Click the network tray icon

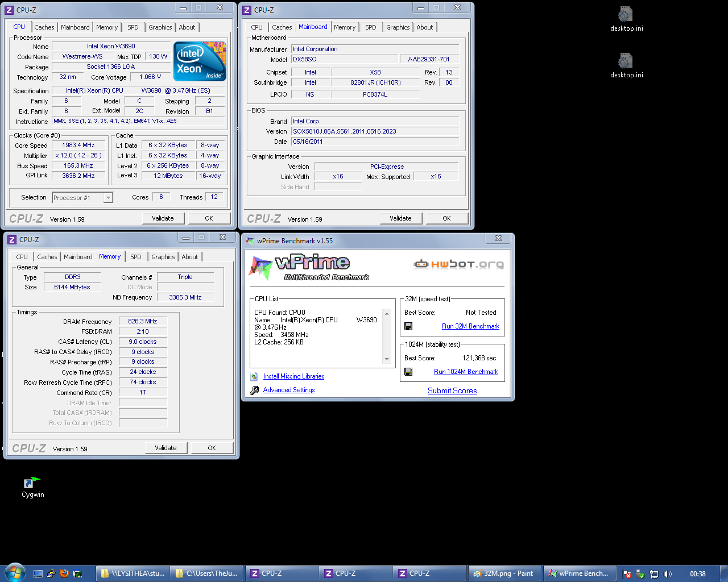point(654,574)
